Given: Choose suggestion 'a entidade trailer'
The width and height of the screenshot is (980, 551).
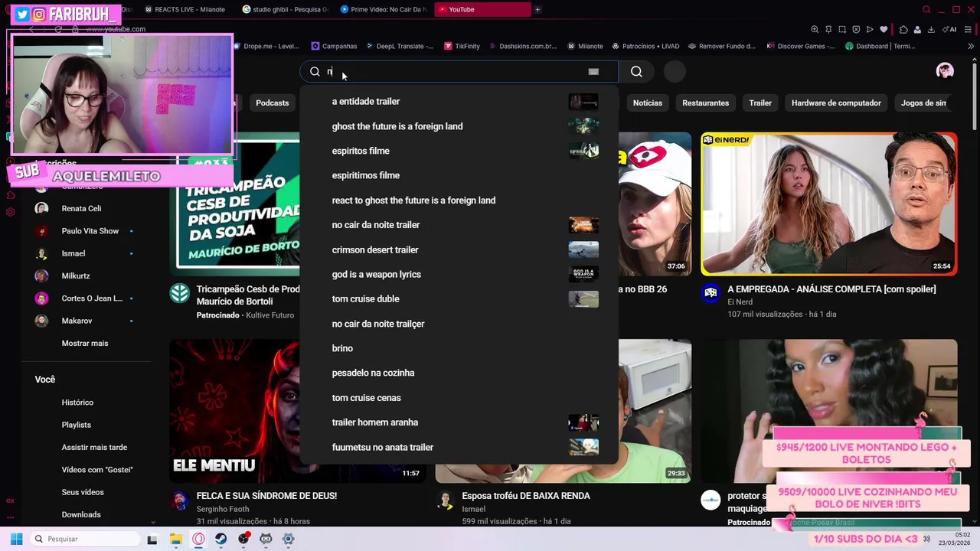Looking at the screenshot, I should (459, 102).
